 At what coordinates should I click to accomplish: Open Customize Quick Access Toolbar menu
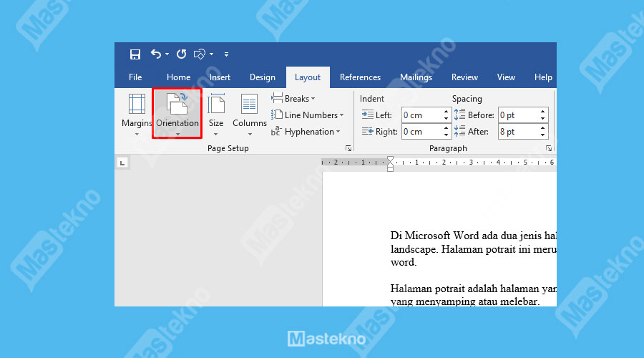pos(226,54)
